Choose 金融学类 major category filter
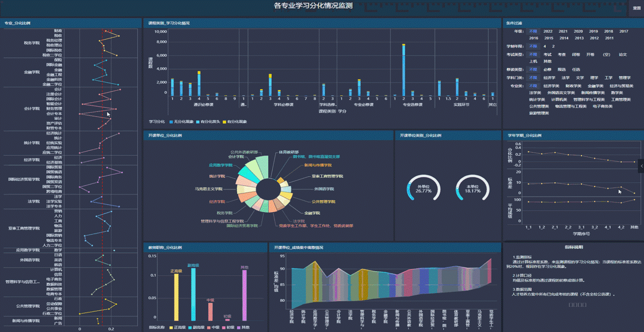Image resolution: width=644 pixels, height=332 pixels. tap(595, 86)
